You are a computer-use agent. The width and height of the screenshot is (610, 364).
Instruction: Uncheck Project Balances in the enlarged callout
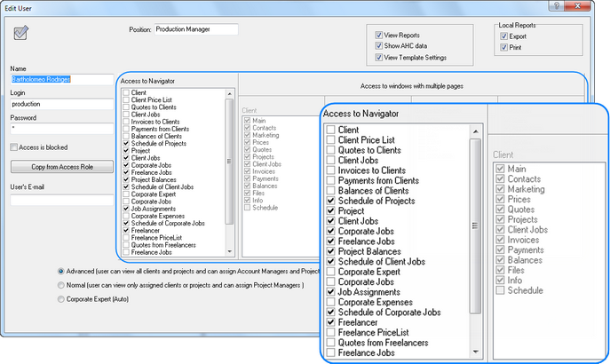[x=330, y=251]
